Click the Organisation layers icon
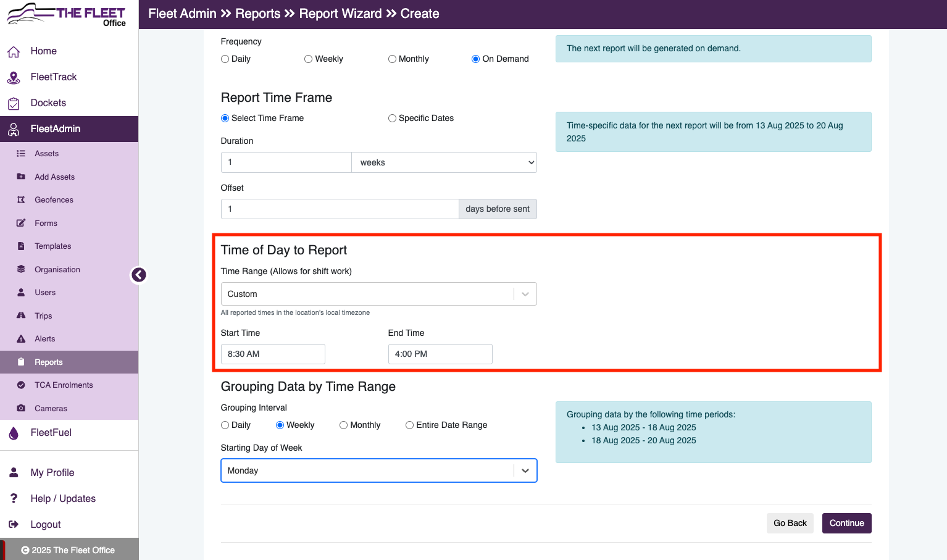947x560 pixels. pyautogui.click(x=21, y=269)
